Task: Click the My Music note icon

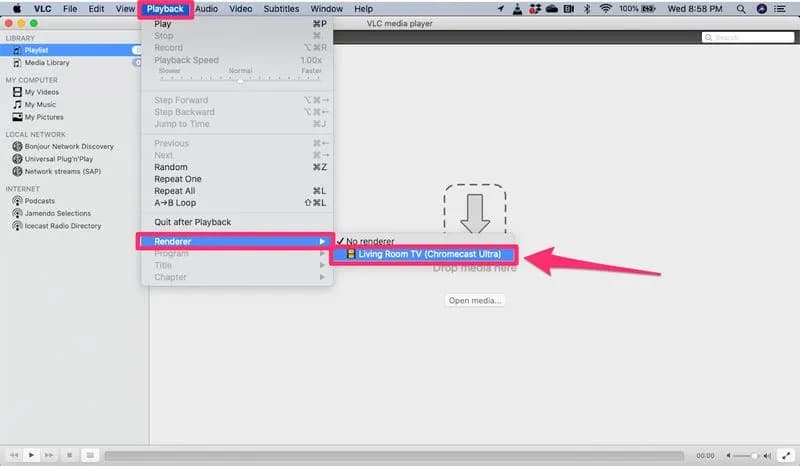Action: click(17, 104)
